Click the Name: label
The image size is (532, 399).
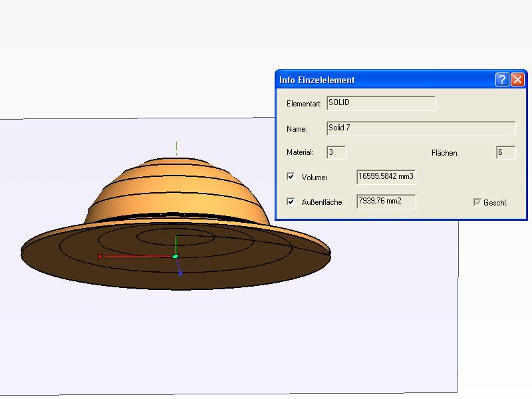[297, 129]
